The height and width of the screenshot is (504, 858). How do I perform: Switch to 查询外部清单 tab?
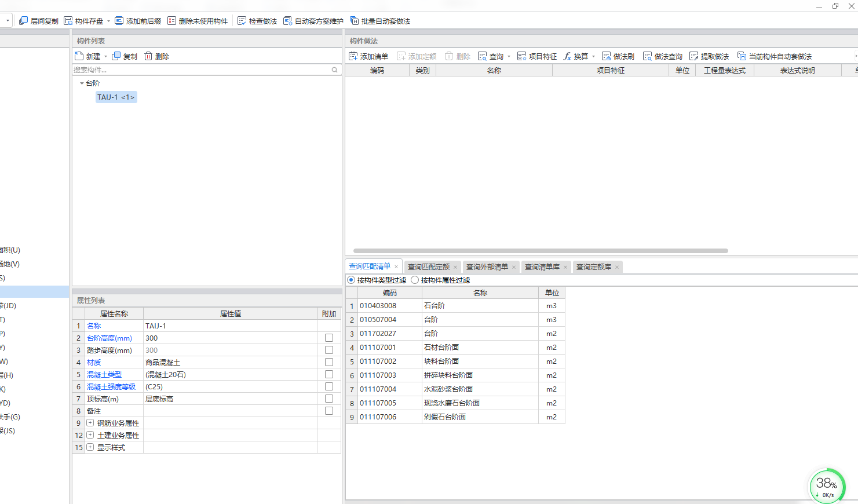tap(487, 267)
